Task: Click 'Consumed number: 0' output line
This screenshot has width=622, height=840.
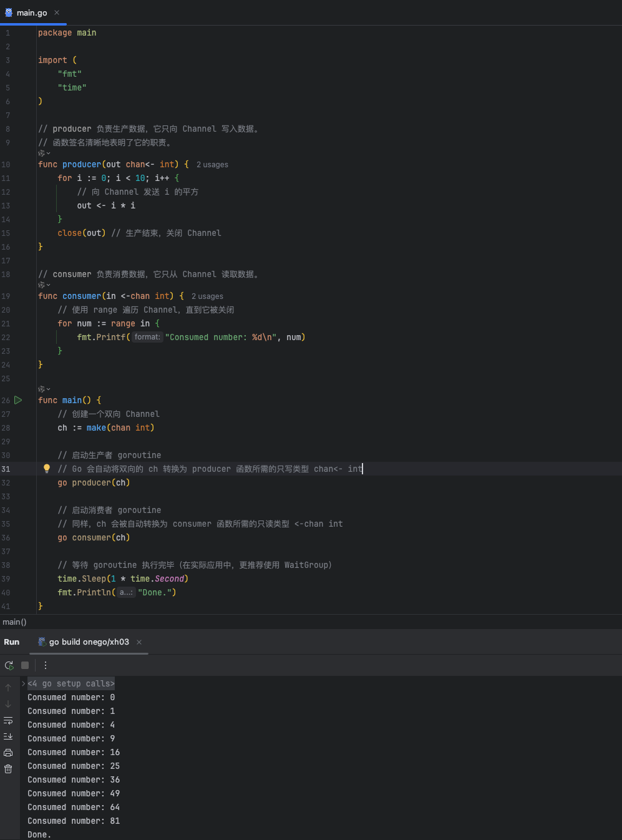Action: tap(71, 697)
